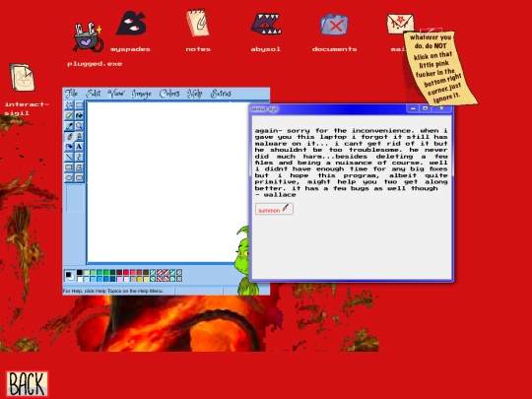This screenshot has height=399, width=532.
Task: Select the dark brown palette swatch
Action: [x=146, y=273]
